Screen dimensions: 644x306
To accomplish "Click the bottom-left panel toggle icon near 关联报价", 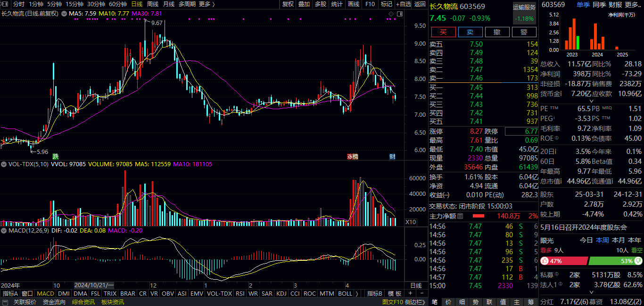I will pyautogui.click(x=5, y=302).
